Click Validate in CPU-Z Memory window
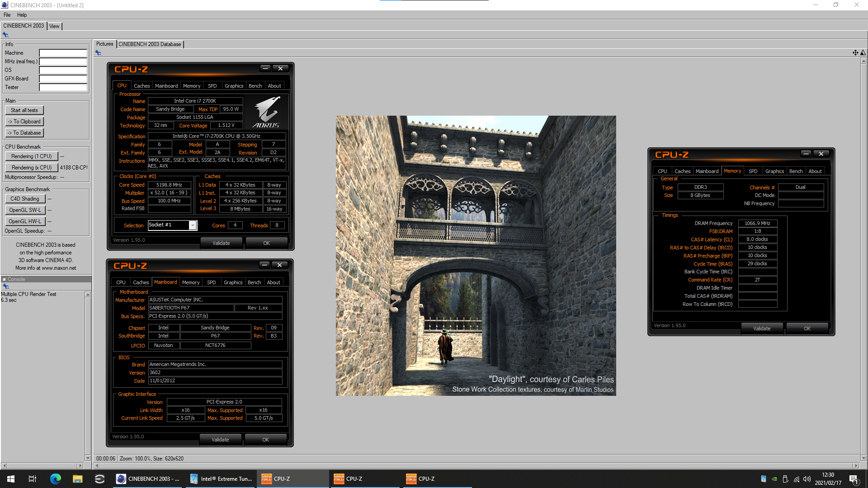The height and width of the screenshot is (488, 868). (762, 328)
